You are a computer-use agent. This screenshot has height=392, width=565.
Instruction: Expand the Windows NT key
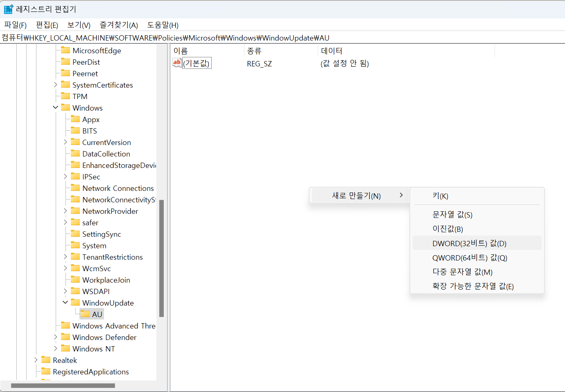pos(55,349)
